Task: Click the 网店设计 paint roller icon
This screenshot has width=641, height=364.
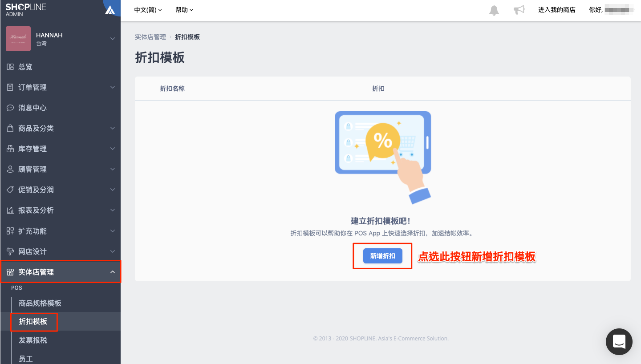Action: (x=10, y=251)
